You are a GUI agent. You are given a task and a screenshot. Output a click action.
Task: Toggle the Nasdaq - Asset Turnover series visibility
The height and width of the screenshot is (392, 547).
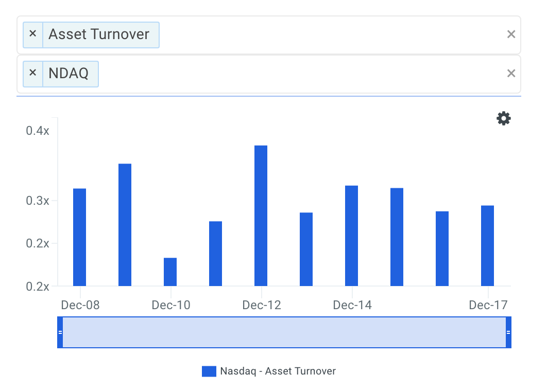tap(278, 371)
